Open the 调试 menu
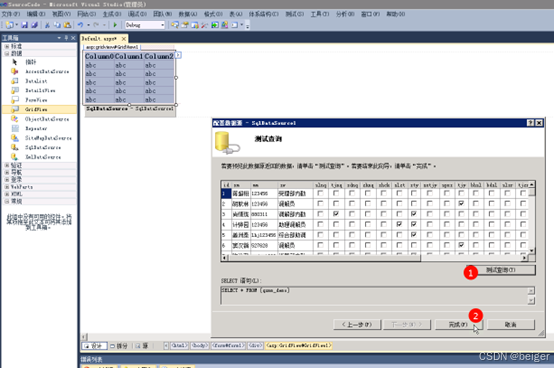554x368 pixels. click(x=137, y=14)
